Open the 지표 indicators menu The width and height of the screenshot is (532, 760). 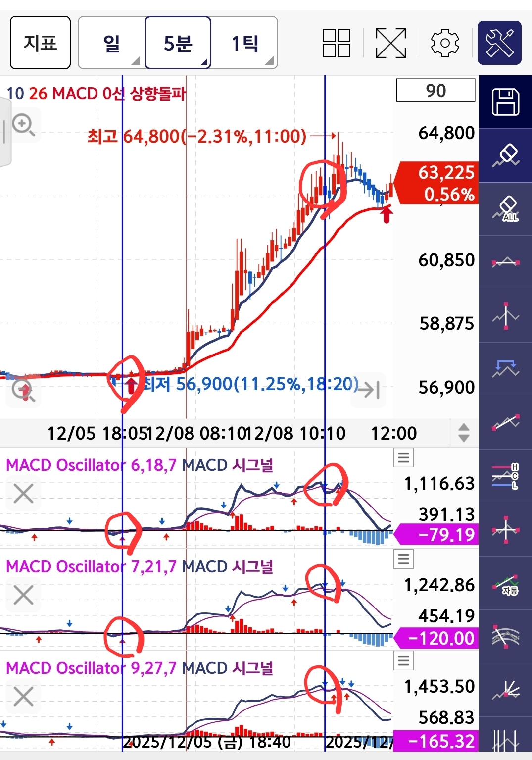click(40, 43)
